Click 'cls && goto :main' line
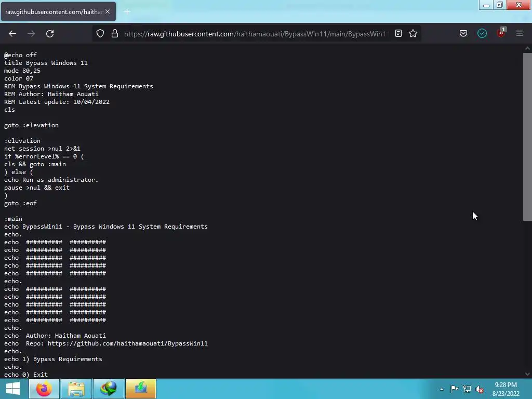The image size is (532, 399). pyautogui.click(x=35, y=164)
